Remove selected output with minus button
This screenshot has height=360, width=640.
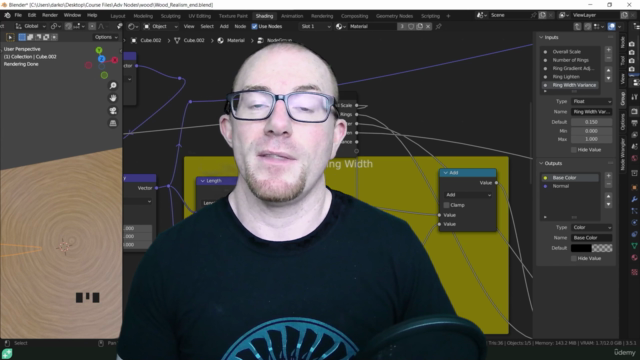609,184
